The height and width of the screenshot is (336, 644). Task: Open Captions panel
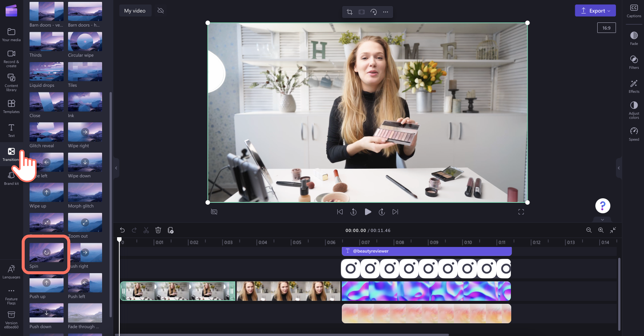pyautogui.click(x=634, y=11)
